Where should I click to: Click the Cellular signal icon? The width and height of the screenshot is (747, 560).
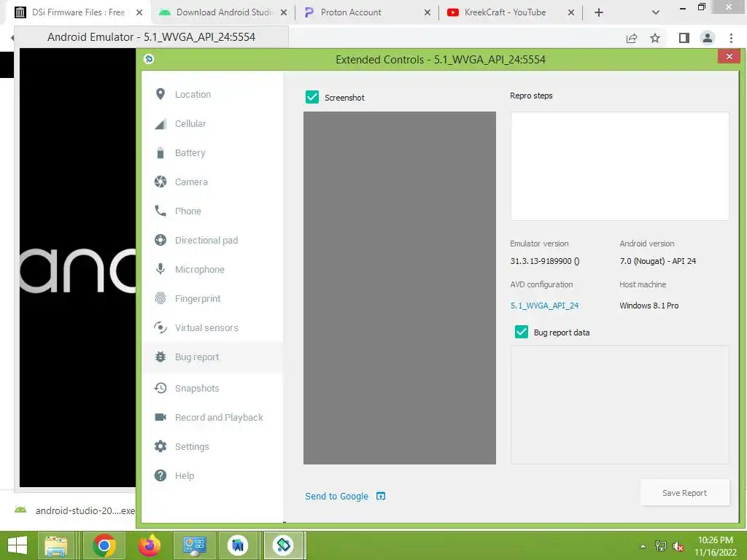click(x=160, y=124)
